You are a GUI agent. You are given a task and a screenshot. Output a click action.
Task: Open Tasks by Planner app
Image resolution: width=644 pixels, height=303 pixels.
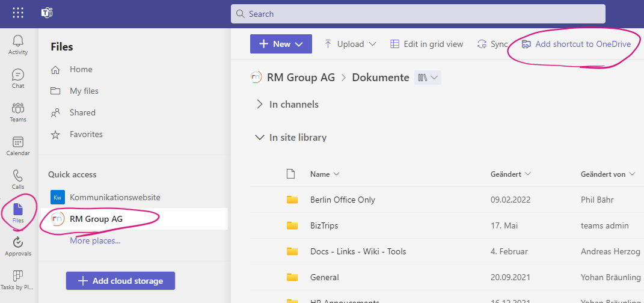[x=18, y=280]
